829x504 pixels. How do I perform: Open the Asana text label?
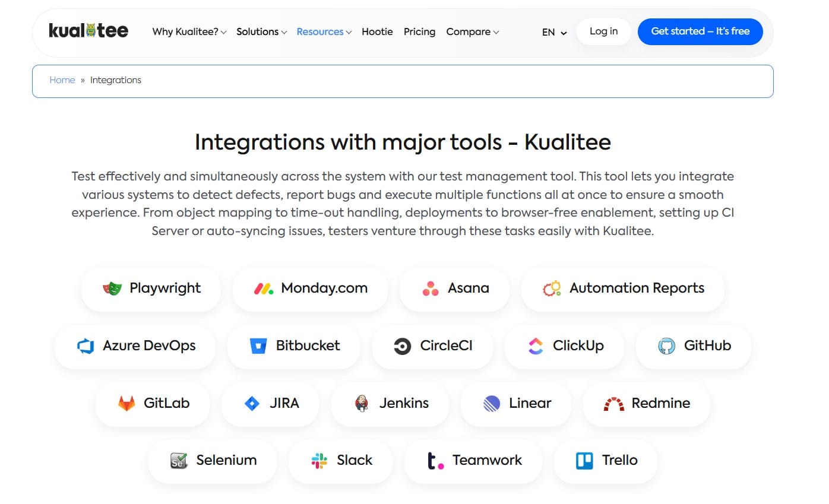pyautogui.click(x=469, y=289)
